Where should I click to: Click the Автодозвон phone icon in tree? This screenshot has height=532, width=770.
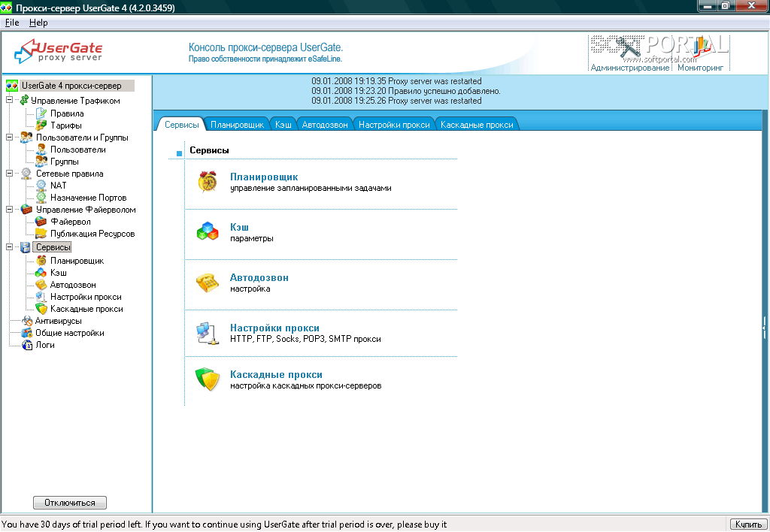41,285
